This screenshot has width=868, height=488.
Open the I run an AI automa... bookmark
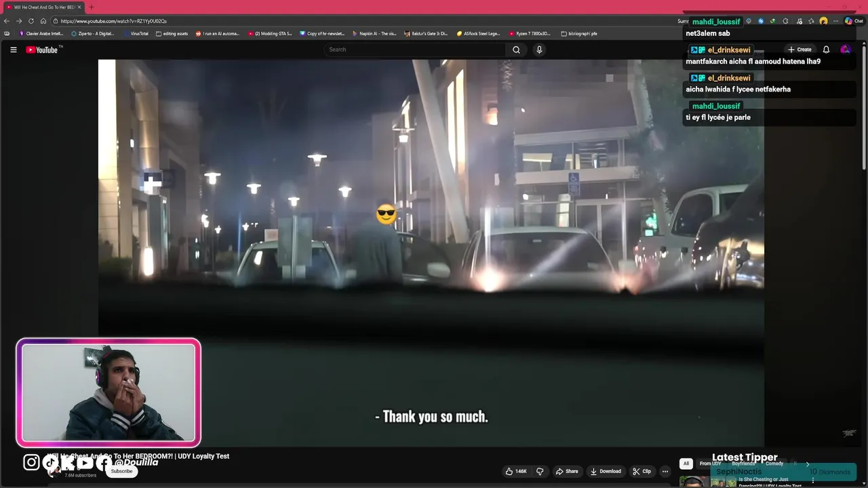218,33
